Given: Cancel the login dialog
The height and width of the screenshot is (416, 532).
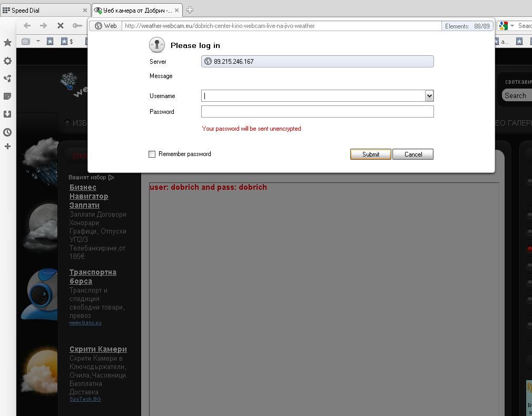Looking at the screenshot, I should coord(413,154).
